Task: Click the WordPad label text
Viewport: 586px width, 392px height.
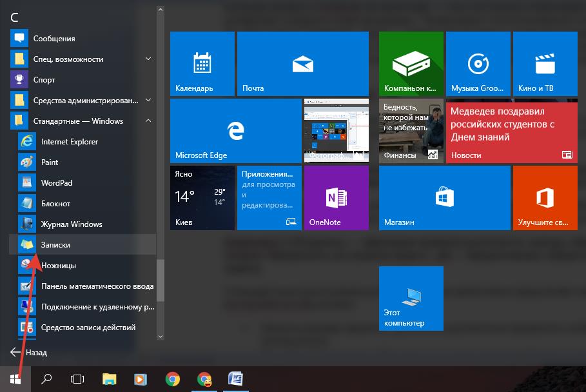Action: pyautogui.click(x=57, y=182)
